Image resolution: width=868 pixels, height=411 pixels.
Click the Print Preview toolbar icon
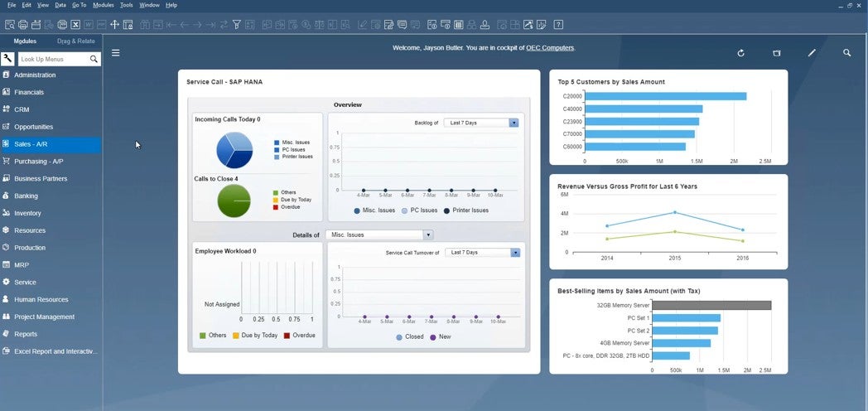tap(9, 24)
